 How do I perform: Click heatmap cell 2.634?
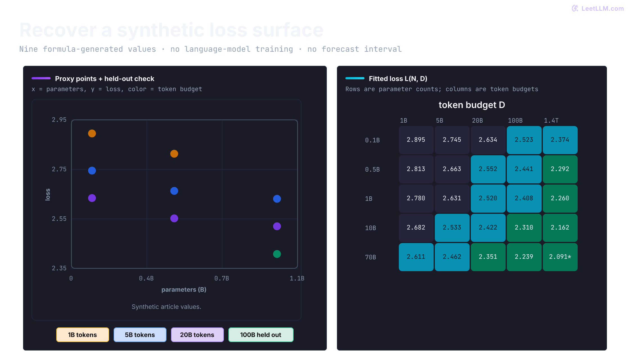(x=488, y=140)
